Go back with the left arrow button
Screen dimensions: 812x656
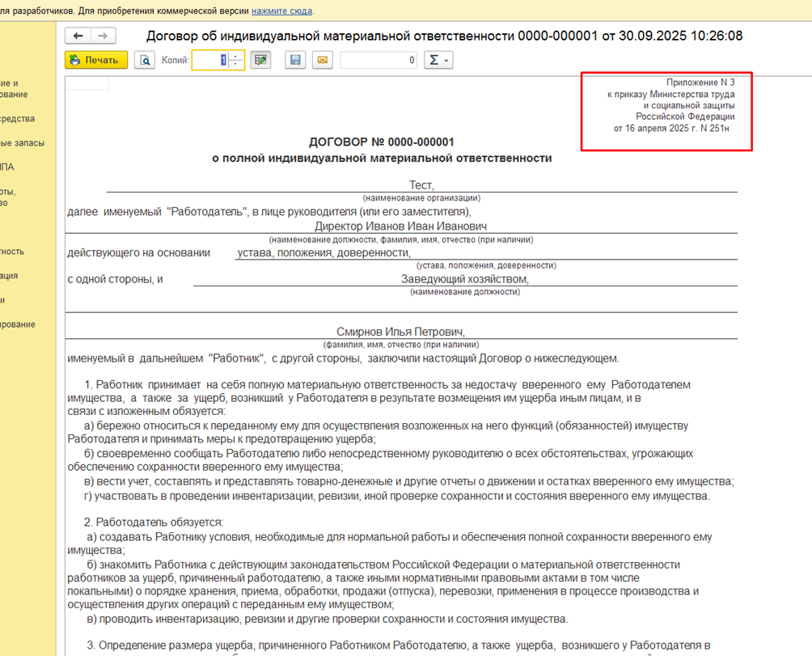[x=78, y=36]
